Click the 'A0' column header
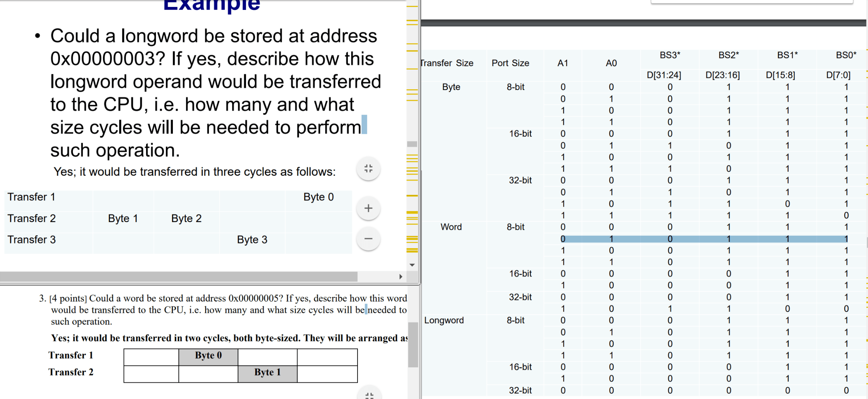 point(611,63)
